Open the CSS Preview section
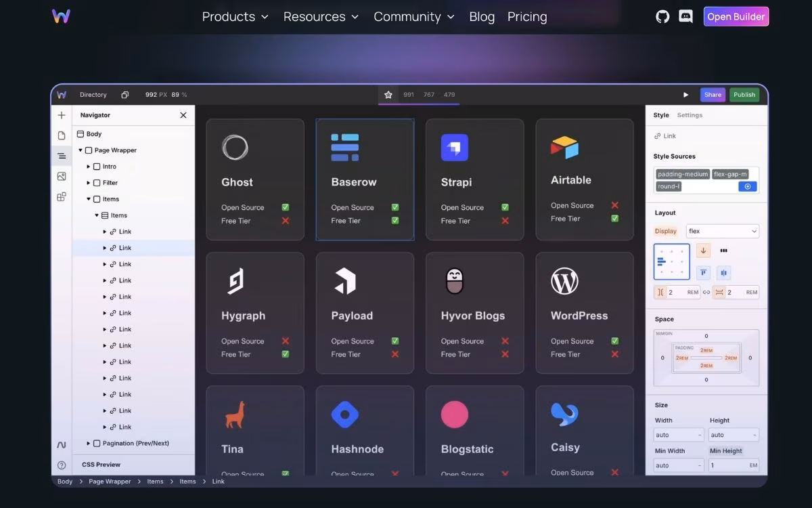The image size is (812, 508). click(101, 465)
